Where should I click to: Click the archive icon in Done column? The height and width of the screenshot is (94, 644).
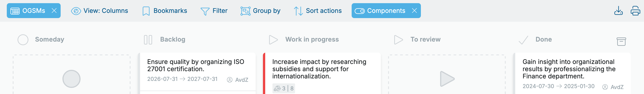coord(621,41)
